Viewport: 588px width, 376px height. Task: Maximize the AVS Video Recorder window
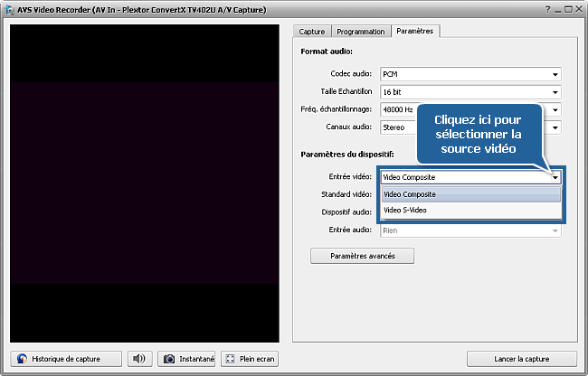(568, 10)
